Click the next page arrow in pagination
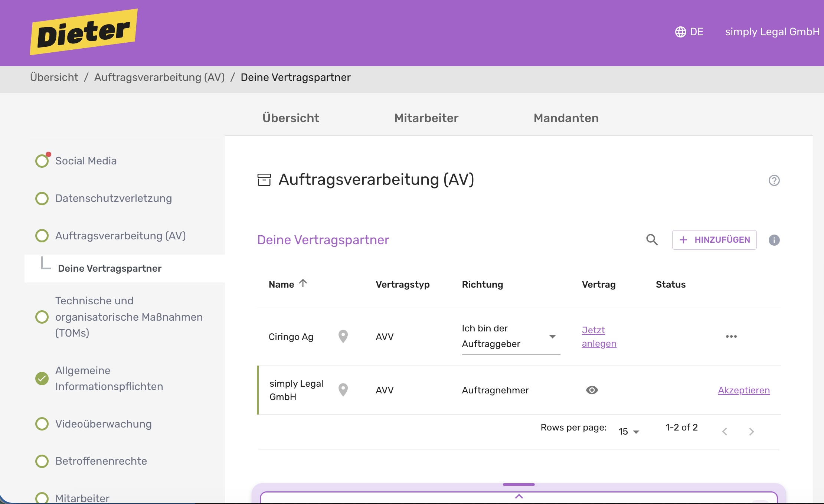824x504 pixels. click(752, 431)
